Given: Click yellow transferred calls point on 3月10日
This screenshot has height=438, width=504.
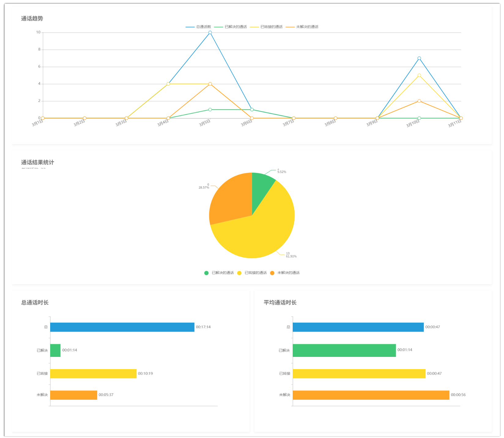Looking at the screenshot, I should [419, 75].
